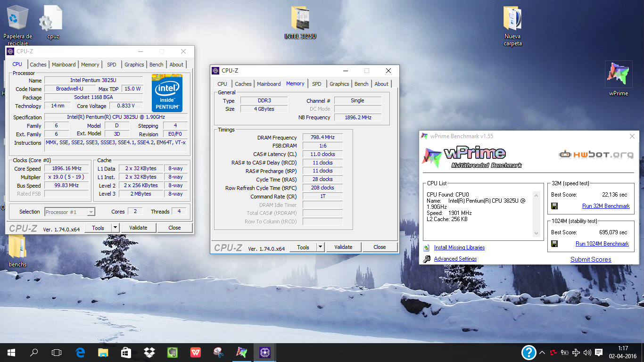Image resolution: width=644 pixels, height=362 pixels.
Task: Click the '695,079 sec' best score text
Action: [613, 232]
